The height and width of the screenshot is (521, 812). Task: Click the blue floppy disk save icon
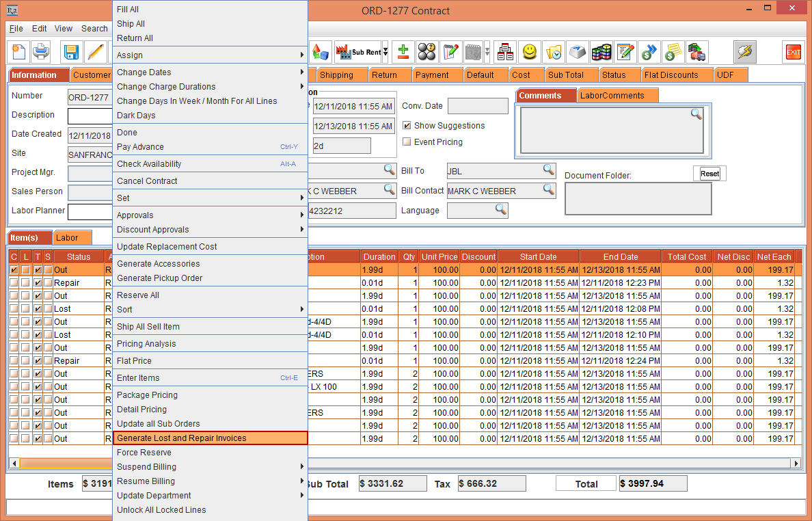pyautogui.click(x=71, y=52)
